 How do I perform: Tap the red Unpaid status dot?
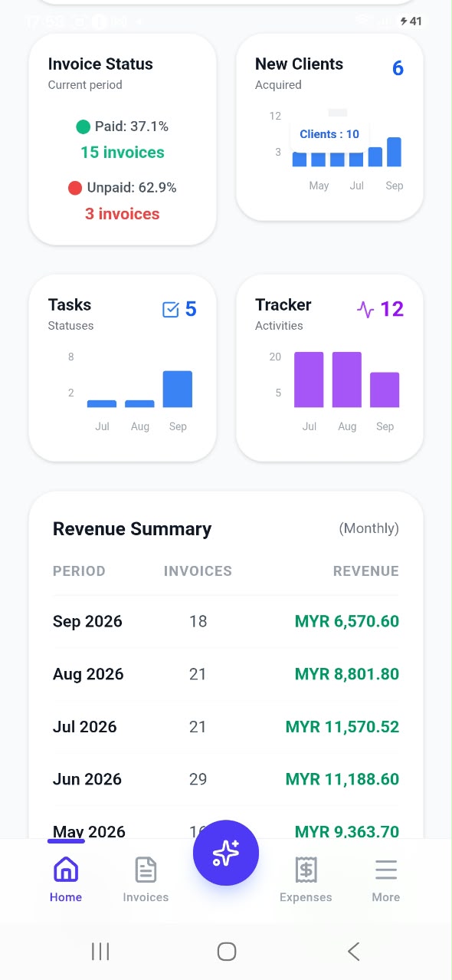[x=75, y=188]
